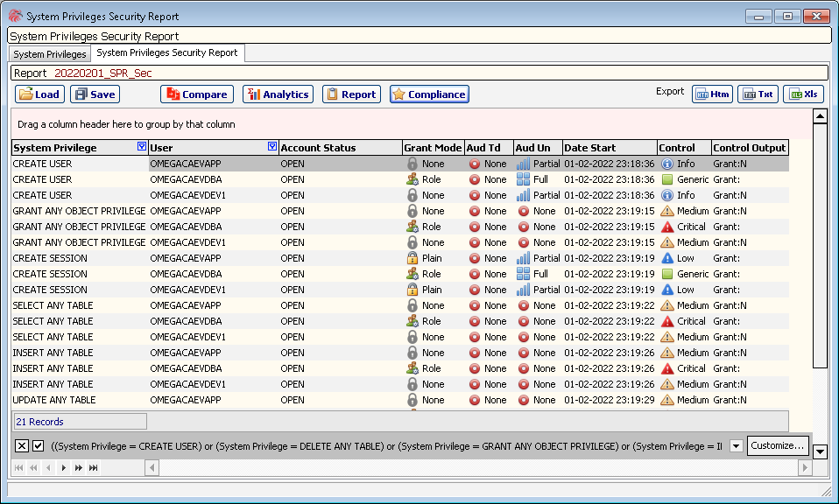Click the Control Output column header

click(x=750, y=148)
